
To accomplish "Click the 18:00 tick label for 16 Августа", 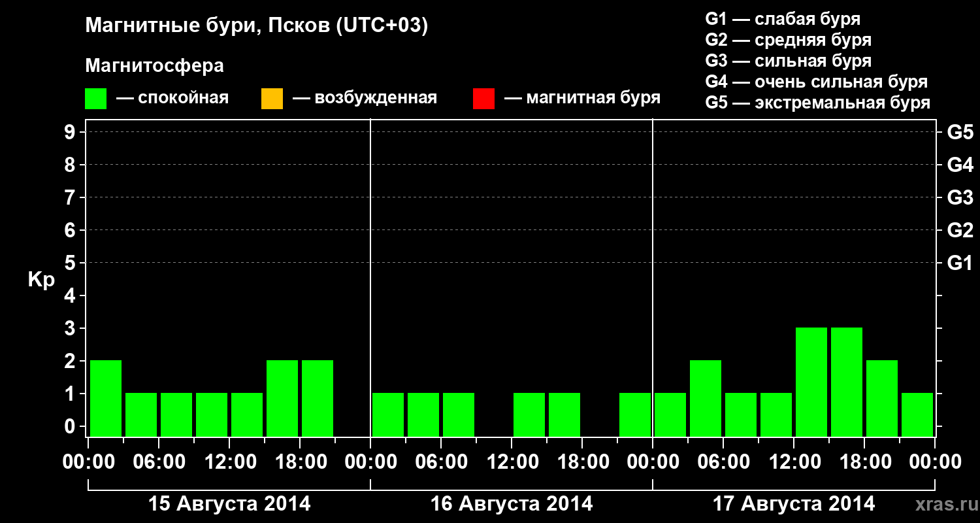I will click(x=582, y=462).
